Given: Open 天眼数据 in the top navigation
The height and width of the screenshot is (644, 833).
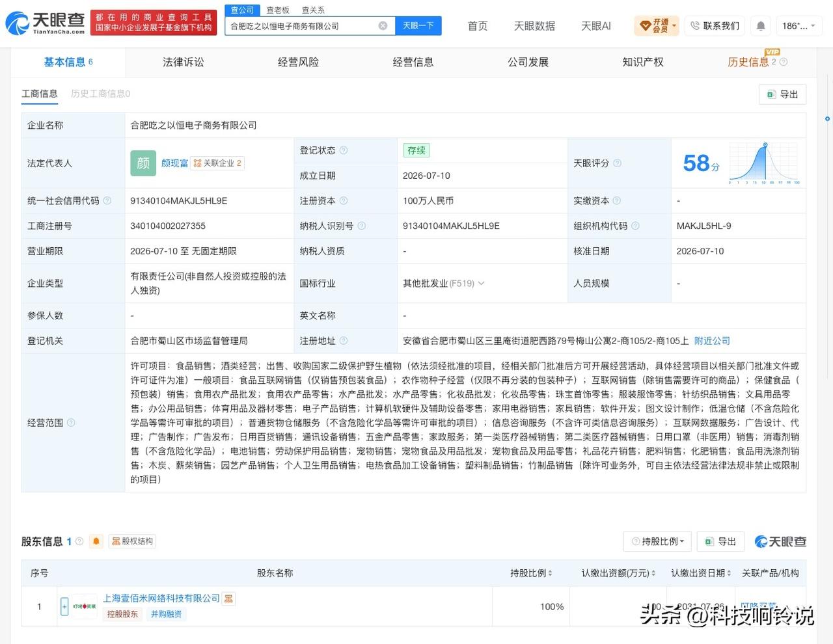Looking at the screenshot, I should pos(534,26).
